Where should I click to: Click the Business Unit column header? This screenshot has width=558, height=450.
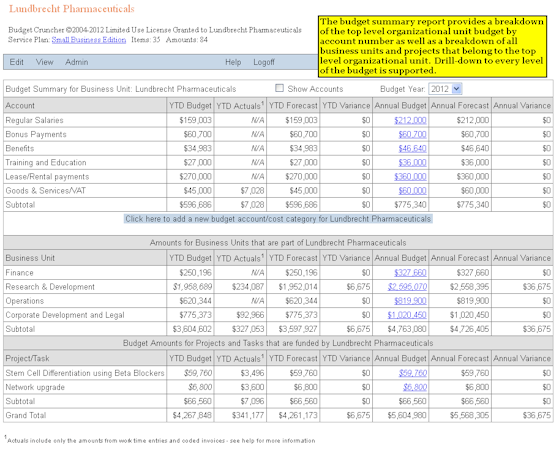pyautogui.click(x=30, y=258)
